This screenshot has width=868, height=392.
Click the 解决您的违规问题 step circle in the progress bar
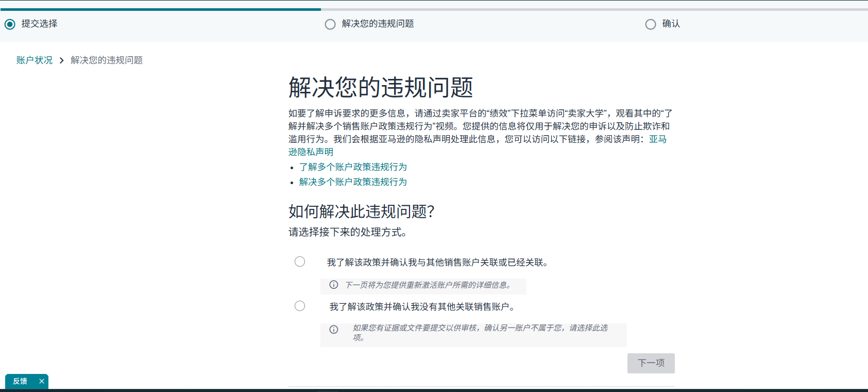click(330, 24)
